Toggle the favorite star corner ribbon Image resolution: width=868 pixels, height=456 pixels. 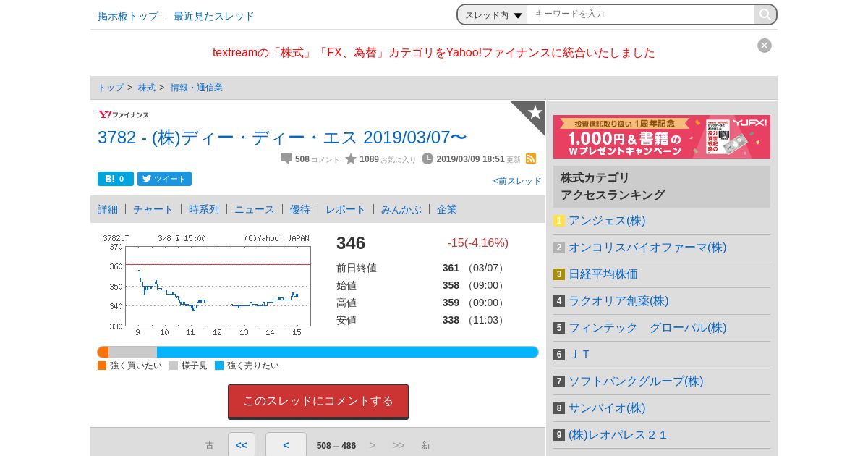click(x=533, y=114)
